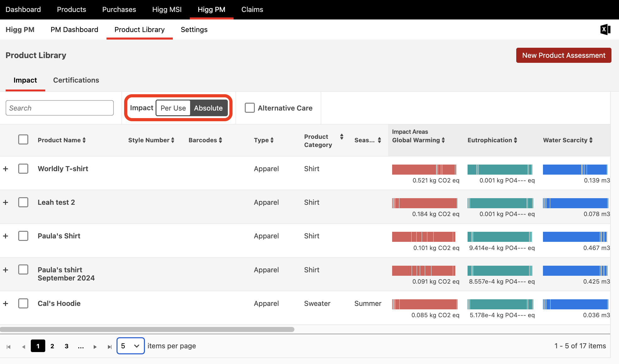Expand Paula's tshirt September 2024 row
The height and width of the screenshot is (364, 619).
(6, 270)
